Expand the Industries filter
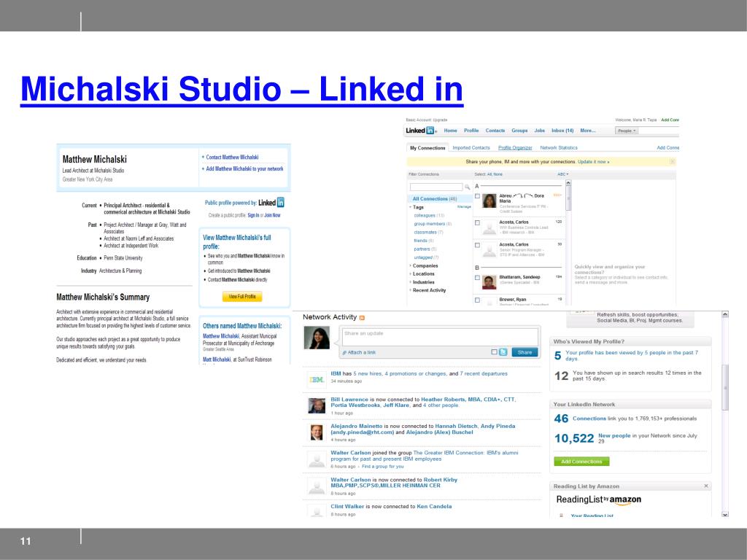Image resolution: width=747 pixels, height=560 pixels. [x=411, y=282]
